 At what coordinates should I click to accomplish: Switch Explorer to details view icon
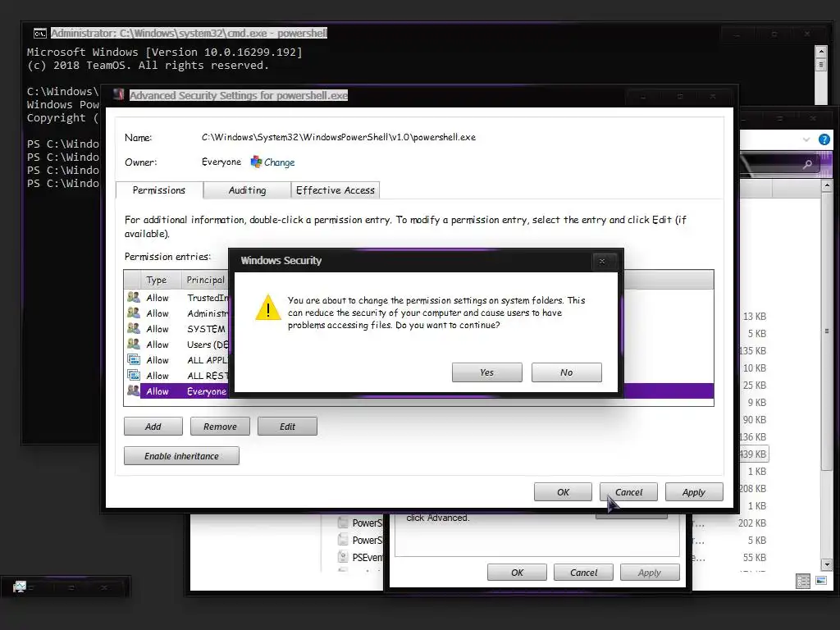pos(803,581)
